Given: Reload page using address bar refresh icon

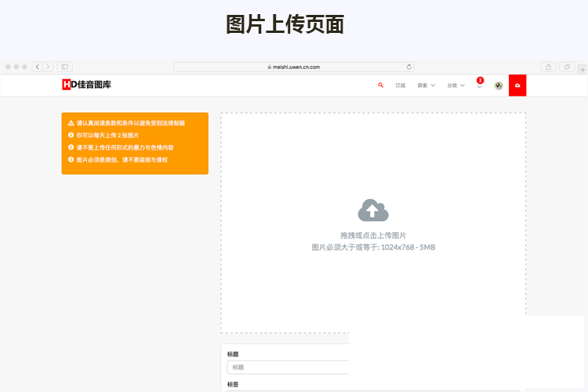Looking at the screenshot, I should click(408, 67).
